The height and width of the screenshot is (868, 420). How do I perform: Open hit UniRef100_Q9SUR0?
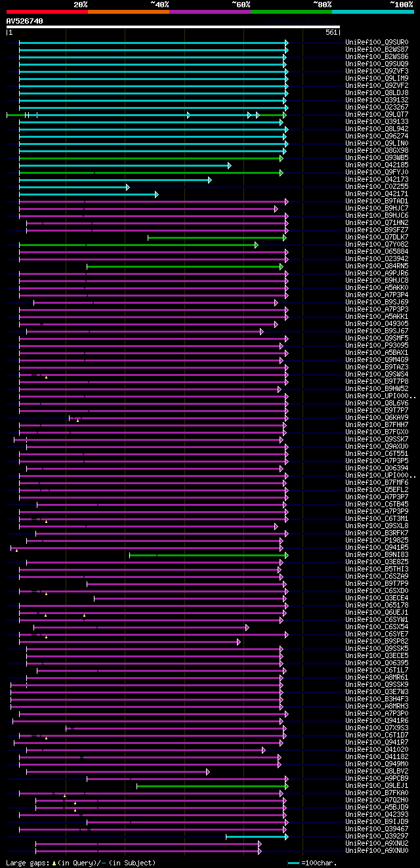click(x=377, y=43)
